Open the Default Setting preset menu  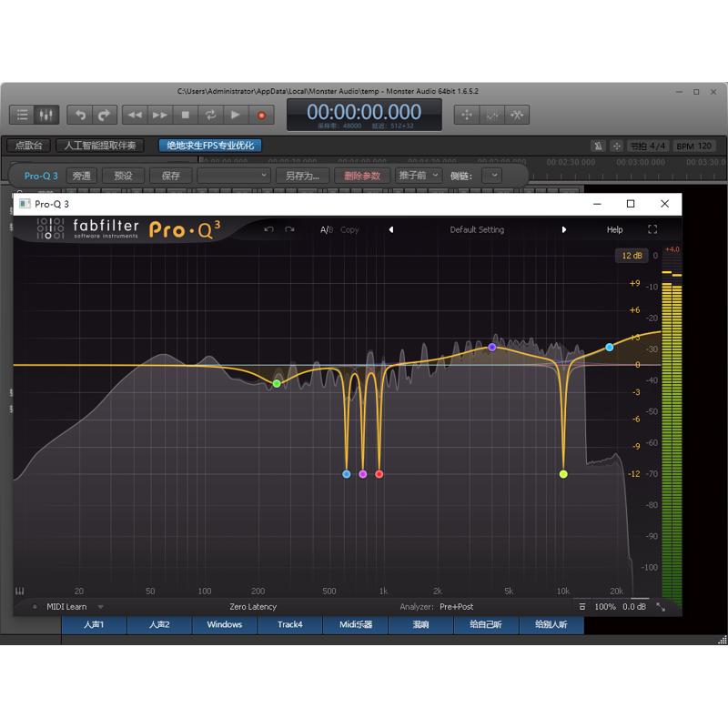click(x=477, y=229)
